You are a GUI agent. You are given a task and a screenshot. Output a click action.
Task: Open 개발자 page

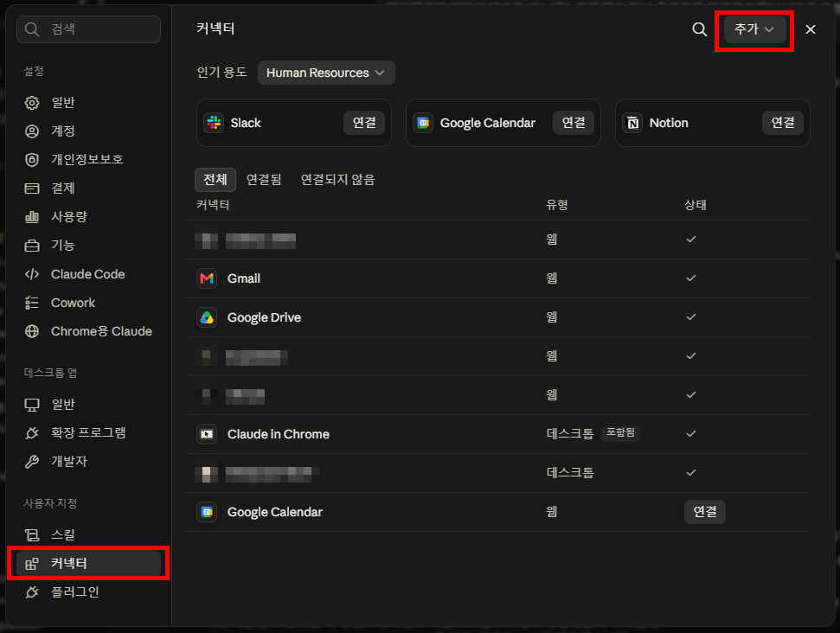(88, 461)
